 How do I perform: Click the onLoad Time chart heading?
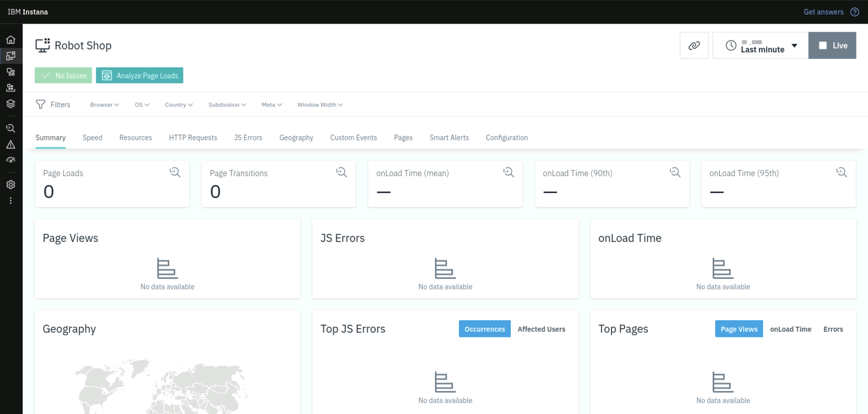(629, 238)
